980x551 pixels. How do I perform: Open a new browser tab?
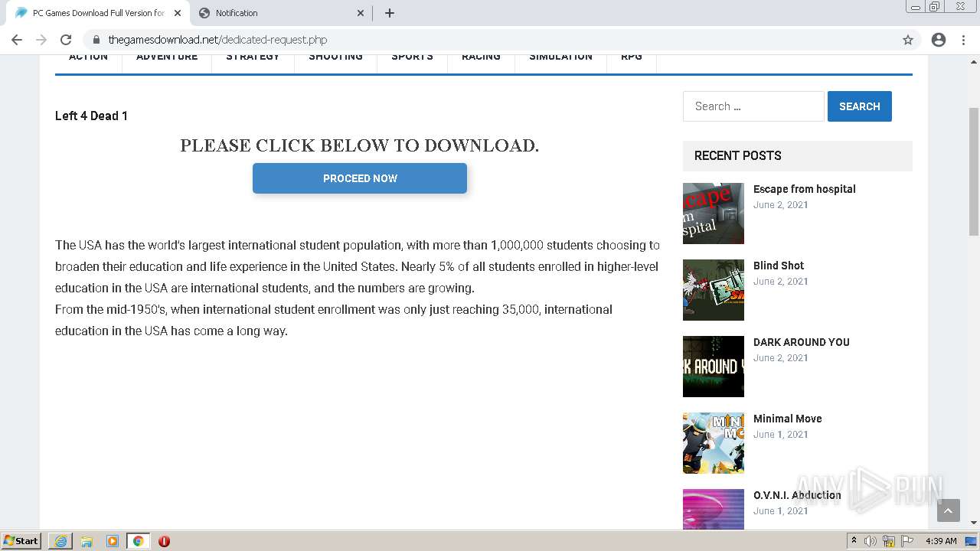[390, 13]
